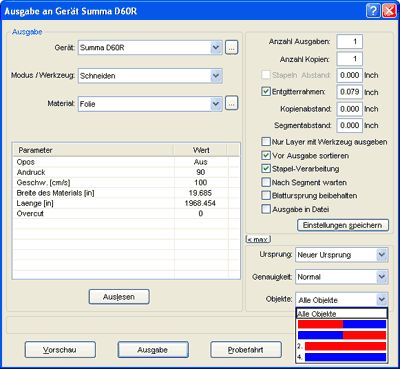Enable the Stapeln checkbox
400x369 pixels.
pyautogui.click(x=266, y=75)
